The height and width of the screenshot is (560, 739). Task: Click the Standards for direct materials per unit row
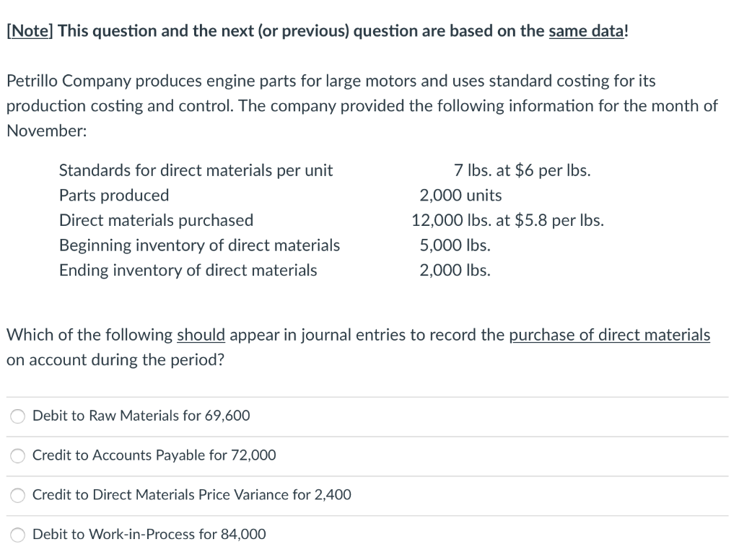pyautogui.click(x=196, y=170)
